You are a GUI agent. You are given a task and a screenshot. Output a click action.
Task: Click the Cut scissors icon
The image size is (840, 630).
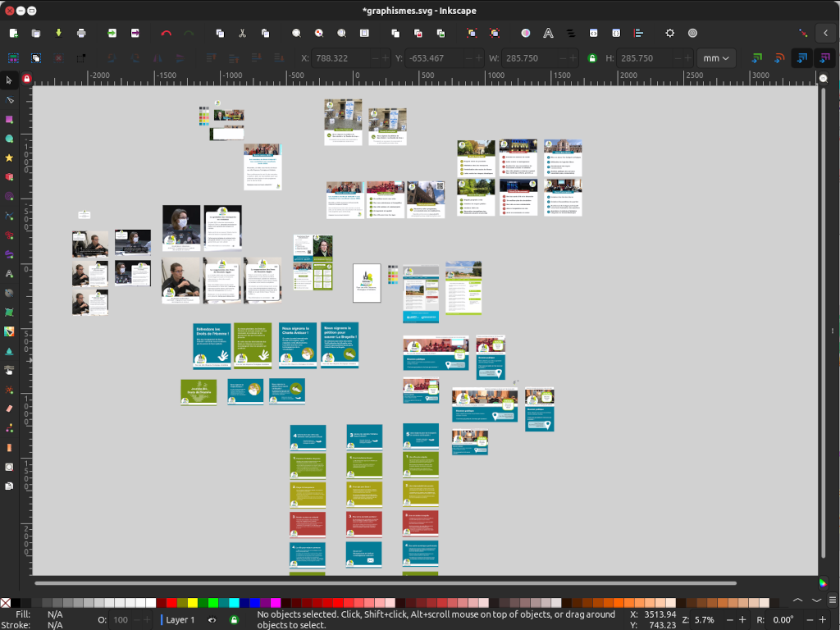(x=242, y=33)
